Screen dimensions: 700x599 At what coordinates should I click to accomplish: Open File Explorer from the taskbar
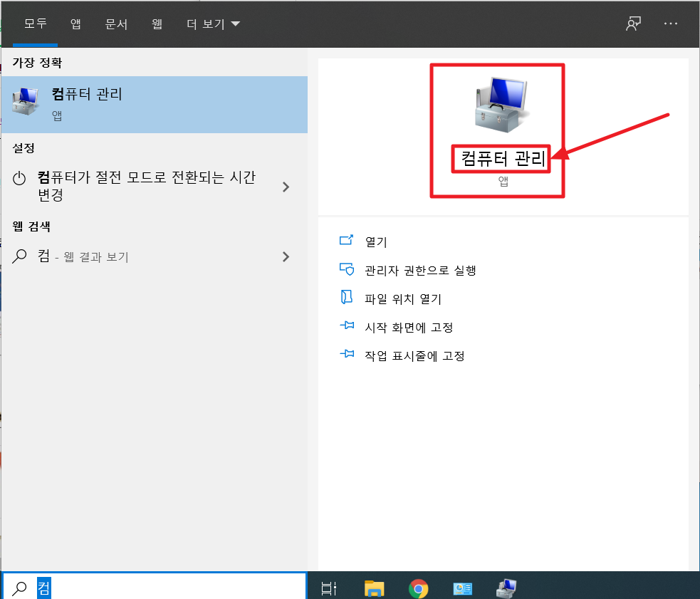[374, 588]
